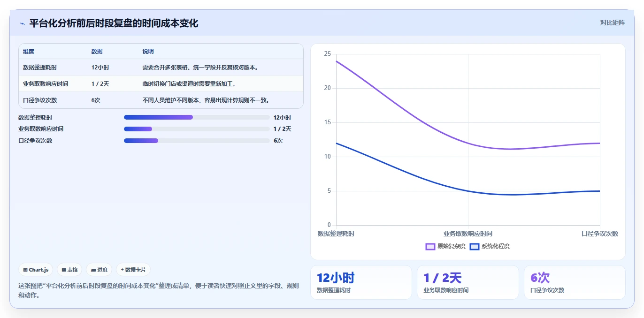The height and width of the screenshot is (318, 644).
Task: Select the 数据整理耗时 table row cell
Action: (x=40, y=68)
